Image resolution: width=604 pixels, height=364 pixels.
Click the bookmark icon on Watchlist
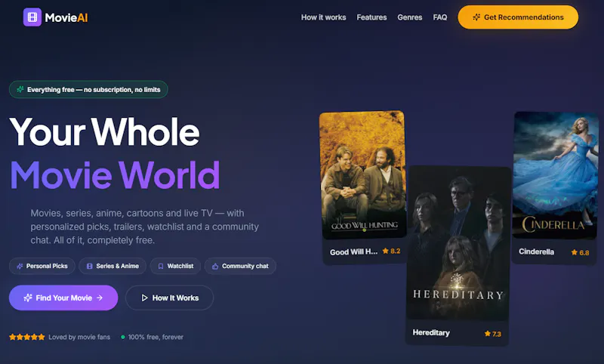(x=161, y=266)
